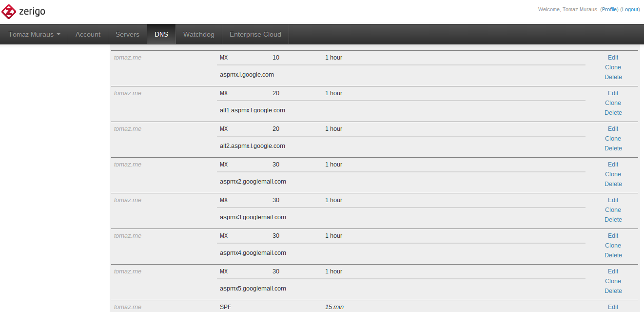Click the Logout link

tap(630, 9)
